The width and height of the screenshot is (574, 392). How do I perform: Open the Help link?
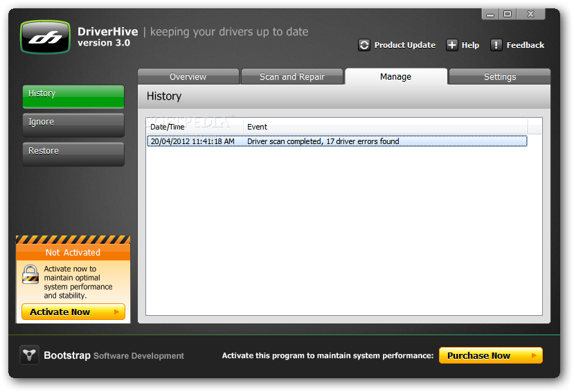[470, 45]
